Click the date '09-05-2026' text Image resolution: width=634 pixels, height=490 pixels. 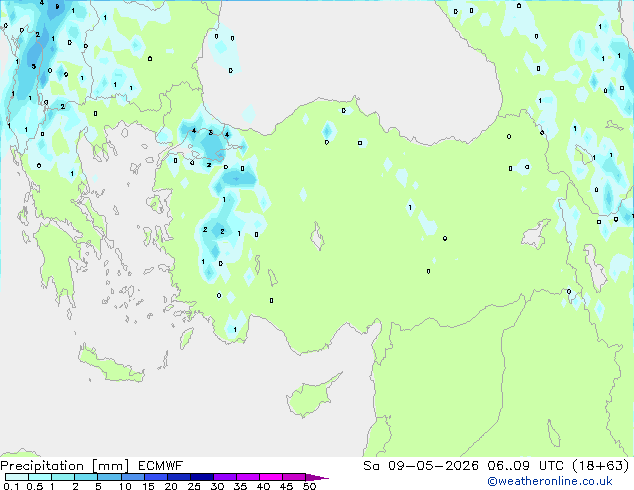coord(433,466)
